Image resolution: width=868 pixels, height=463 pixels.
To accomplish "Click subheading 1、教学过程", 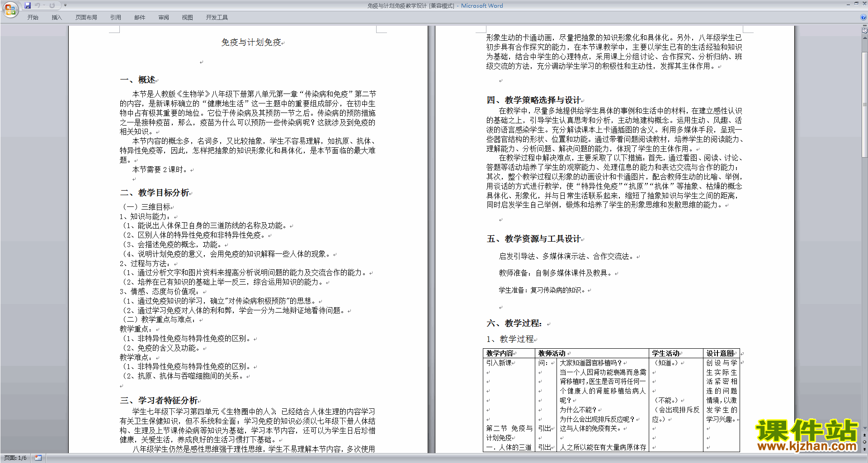I will click(510, 339).
